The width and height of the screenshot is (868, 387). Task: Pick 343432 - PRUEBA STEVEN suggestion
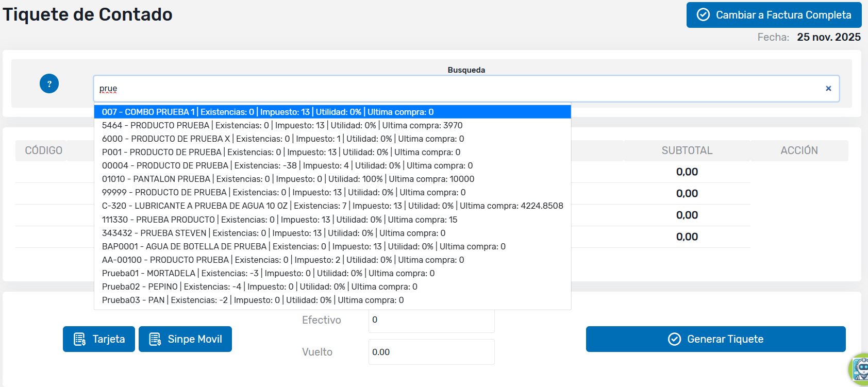(273, 233)
